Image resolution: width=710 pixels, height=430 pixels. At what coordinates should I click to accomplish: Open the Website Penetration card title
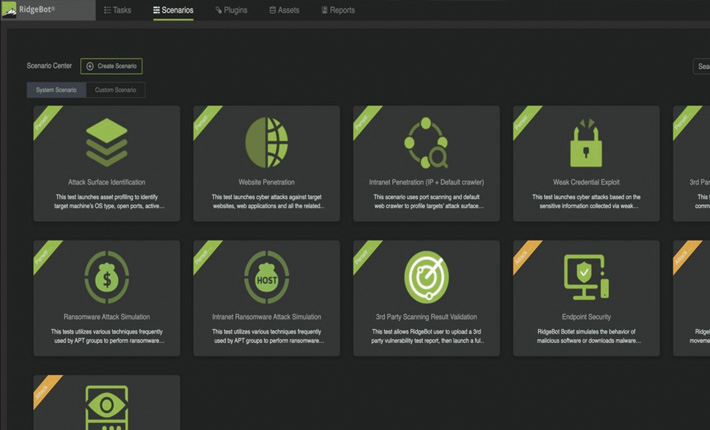pos(266,183)
